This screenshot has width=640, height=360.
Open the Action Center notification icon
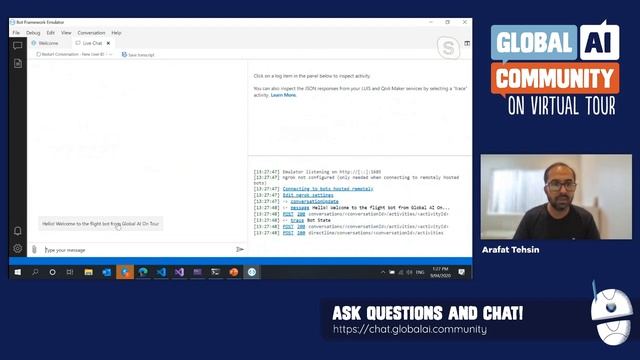[x=462, y=272]
